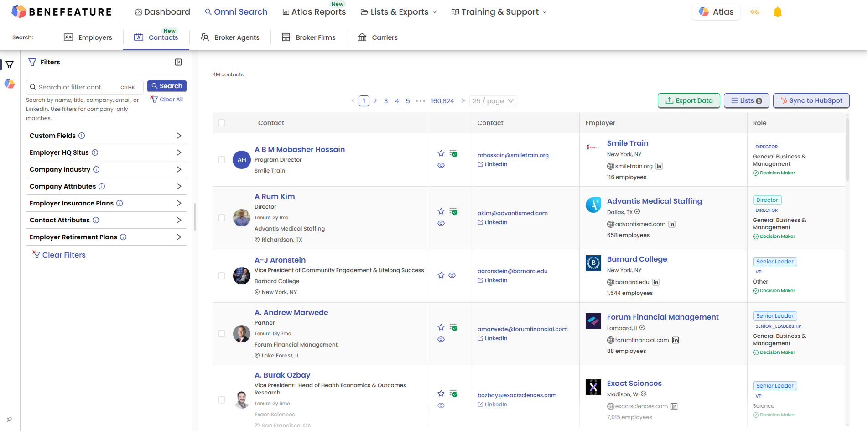Expand Company Attributes filter
The image size is (868, 431).
pyautogui.click(x=106, y=186)
